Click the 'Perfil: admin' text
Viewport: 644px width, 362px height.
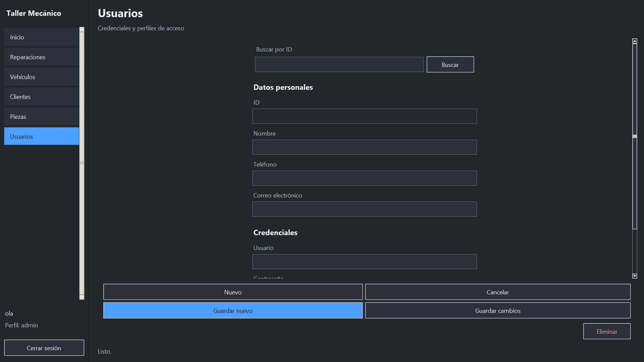coord(22,325)
